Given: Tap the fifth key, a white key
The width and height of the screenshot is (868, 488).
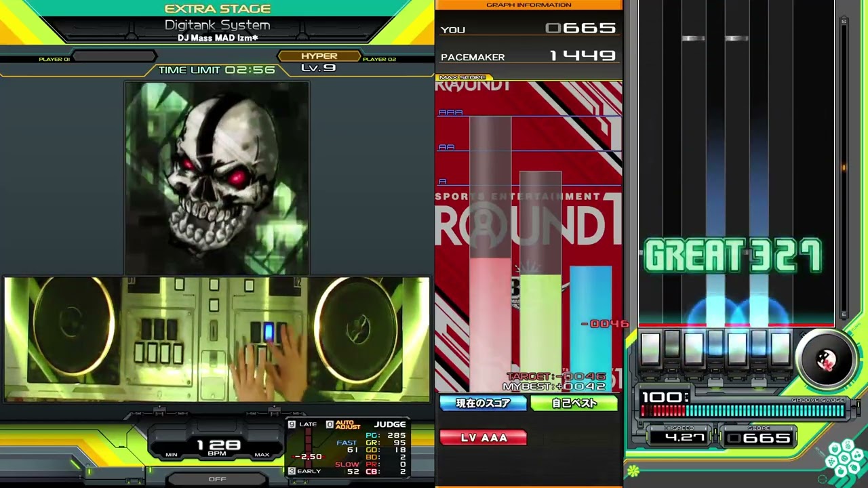Looking at the screenshot, I should [x=737, y=348].
